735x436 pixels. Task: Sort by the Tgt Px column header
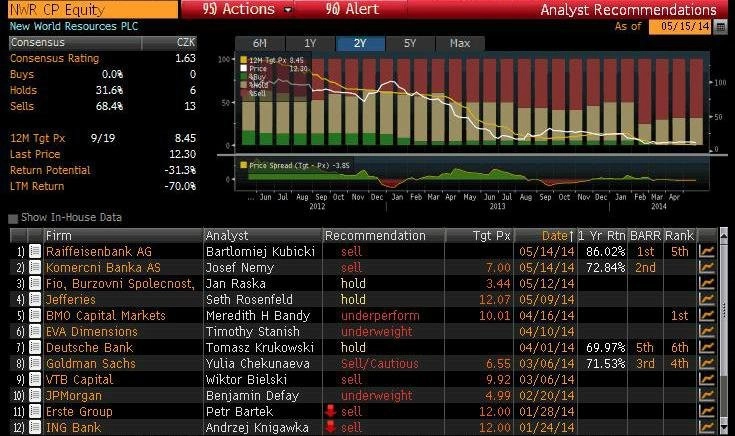(x=480, y=235)
